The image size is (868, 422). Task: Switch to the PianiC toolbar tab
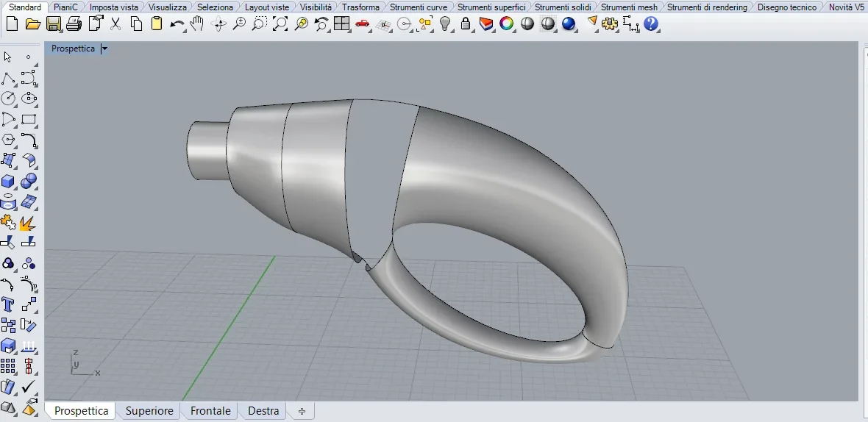point(66,7)
